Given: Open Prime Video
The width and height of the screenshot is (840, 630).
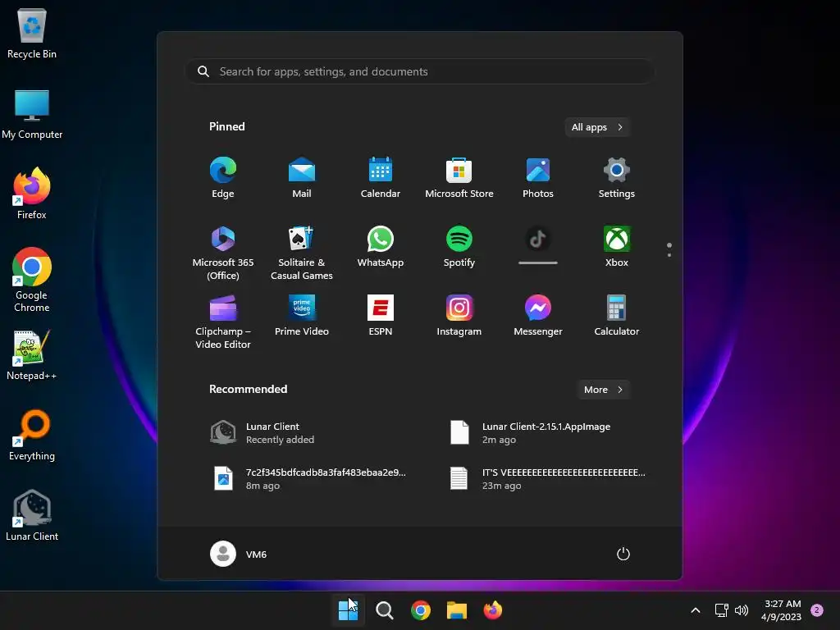Looking at the screenshot, I should point(302,316).
